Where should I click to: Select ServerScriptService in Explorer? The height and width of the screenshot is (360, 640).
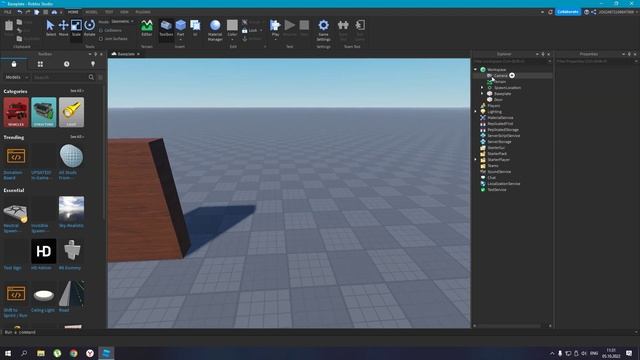tap(503, 136)
